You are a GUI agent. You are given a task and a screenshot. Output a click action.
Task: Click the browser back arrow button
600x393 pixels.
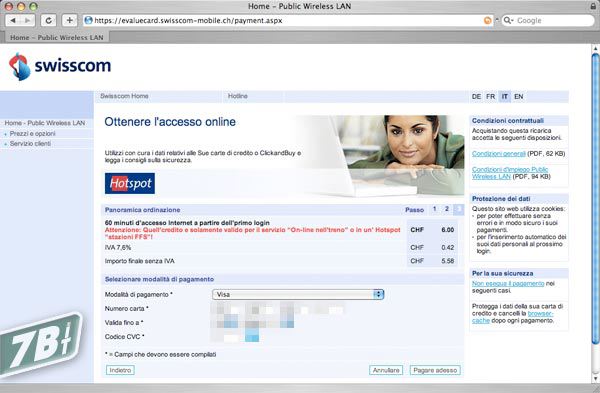(13, 20)
